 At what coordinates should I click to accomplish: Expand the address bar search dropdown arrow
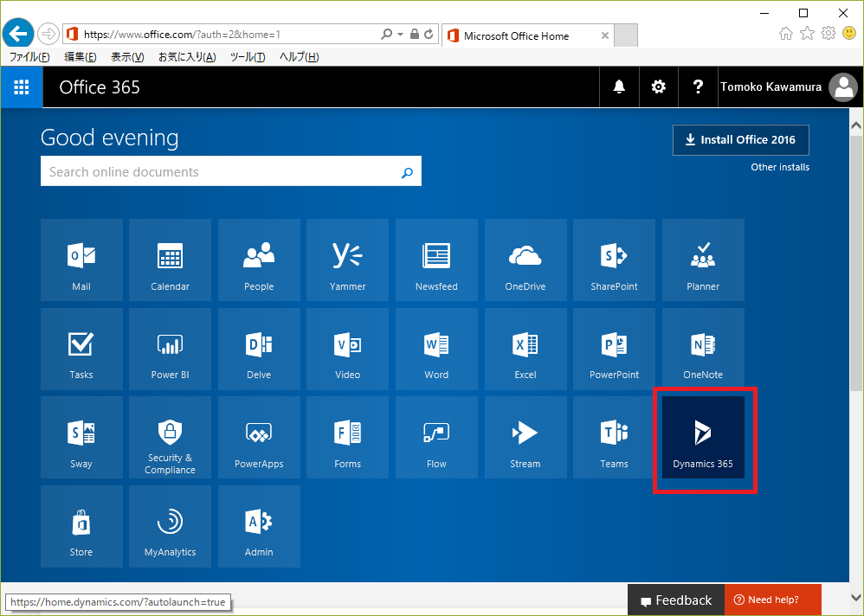click(x=401, y=35)
